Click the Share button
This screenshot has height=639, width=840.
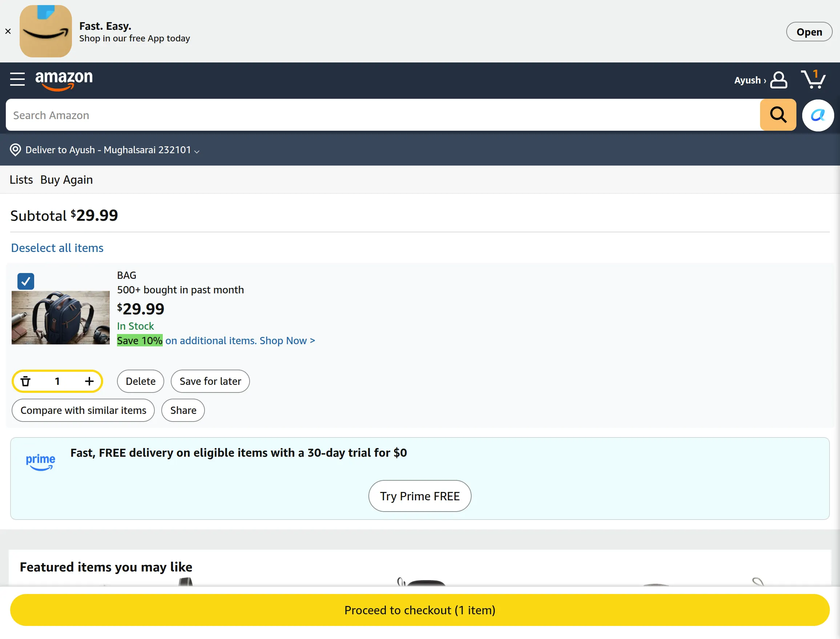click(x=183, y=410)
